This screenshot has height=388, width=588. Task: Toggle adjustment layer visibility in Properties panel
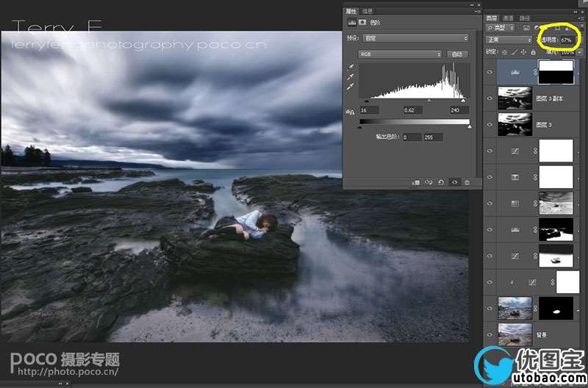[454, 182]
